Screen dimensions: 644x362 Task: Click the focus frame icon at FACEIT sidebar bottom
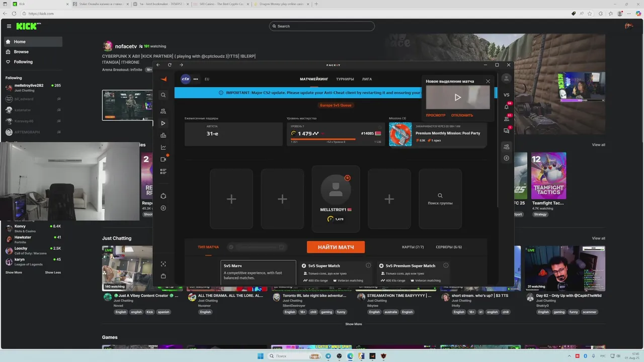[x=163, y=264]
